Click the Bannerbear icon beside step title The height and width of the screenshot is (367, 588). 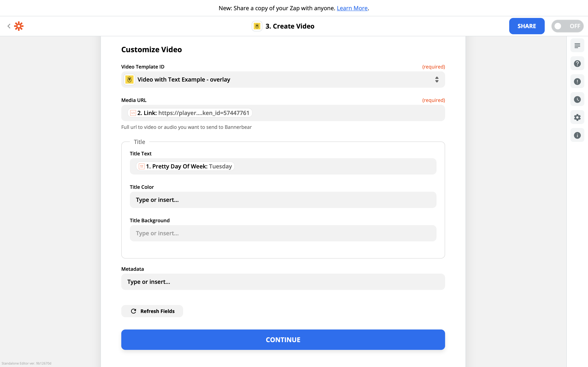tap(257, 26)
